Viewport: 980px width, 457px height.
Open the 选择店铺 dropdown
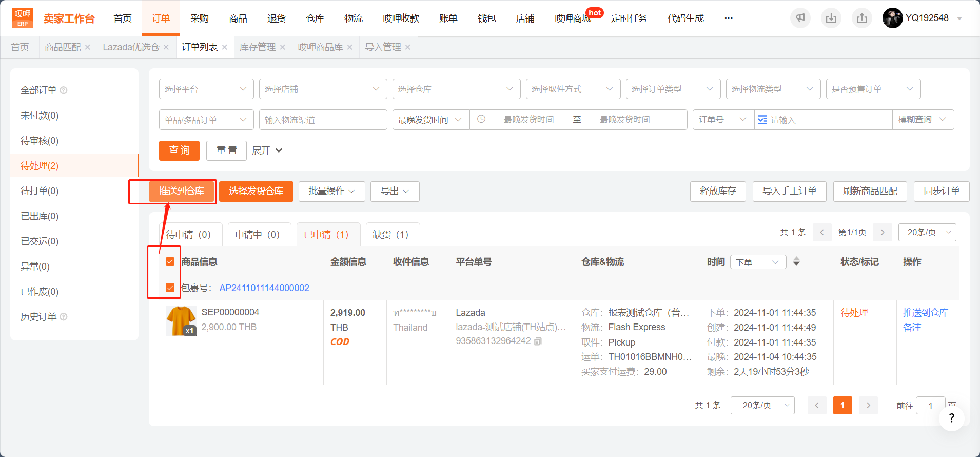[x=323, y=89]
